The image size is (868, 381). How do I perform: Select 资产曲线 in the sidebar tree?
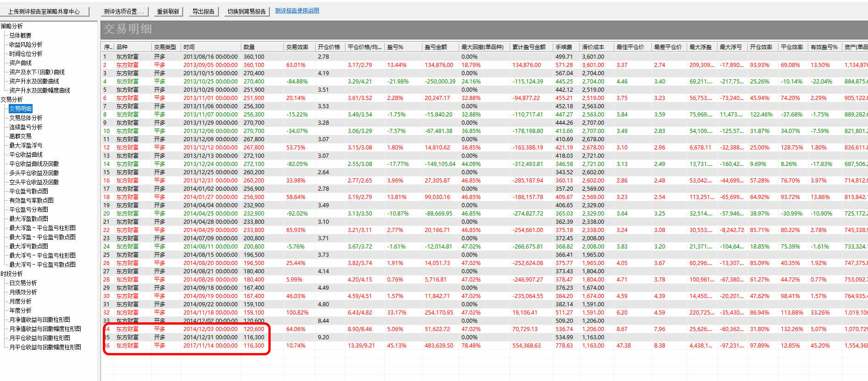21,63
